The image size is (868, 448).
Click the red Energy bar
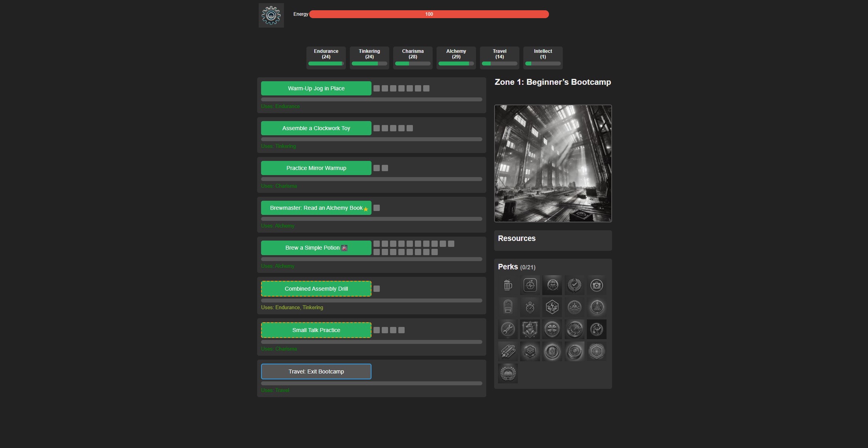pos(429,14)
